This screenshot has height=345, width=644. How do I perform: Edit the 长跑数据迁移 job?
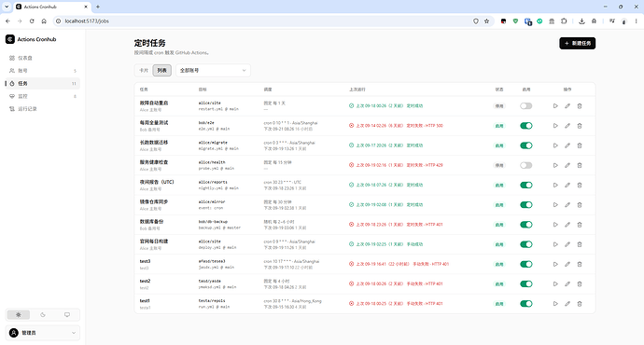coord(567,145)
